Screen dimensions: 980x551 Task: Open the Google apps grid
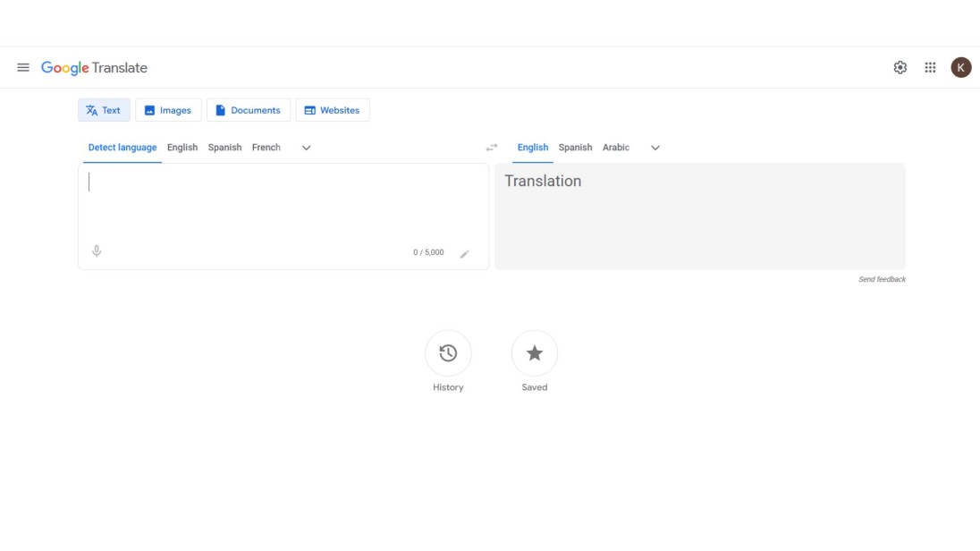(x=930, y=68)
